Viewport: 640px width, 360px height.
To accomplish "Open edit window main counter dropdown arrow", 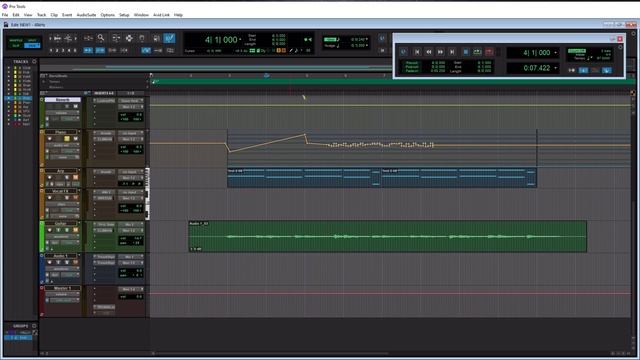I will pyautogui.click(x=240, y=39).
